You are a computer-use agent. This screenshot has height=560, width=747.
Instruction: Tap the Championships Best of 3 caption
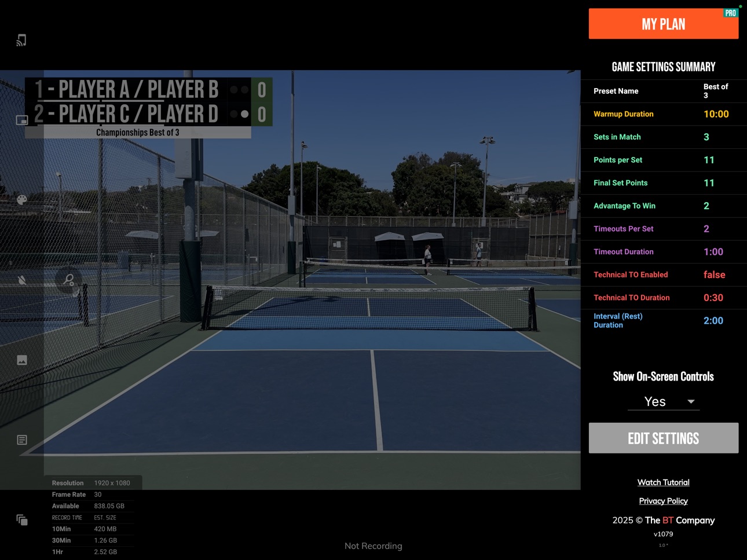[x=138, y=133]
